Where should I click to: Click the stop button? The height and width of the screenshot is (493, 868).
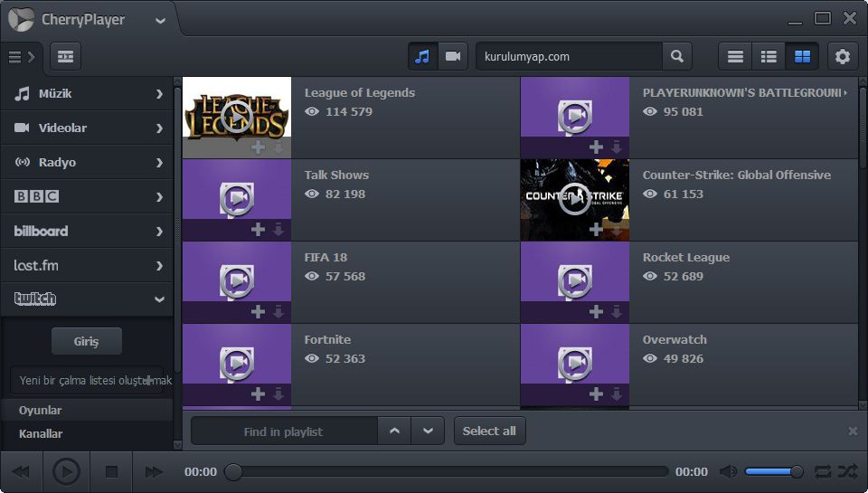click(x=112, y=472)
